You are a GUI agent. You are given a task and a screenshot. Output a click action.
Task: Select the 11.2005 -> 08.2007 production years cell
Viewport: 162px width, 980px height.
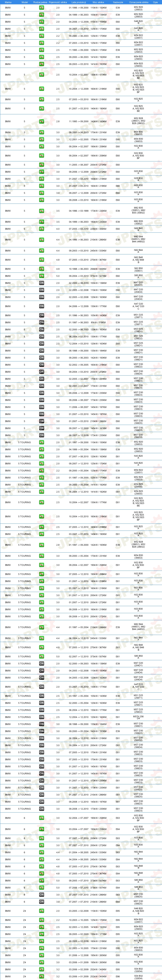click(x=79, y=165)
